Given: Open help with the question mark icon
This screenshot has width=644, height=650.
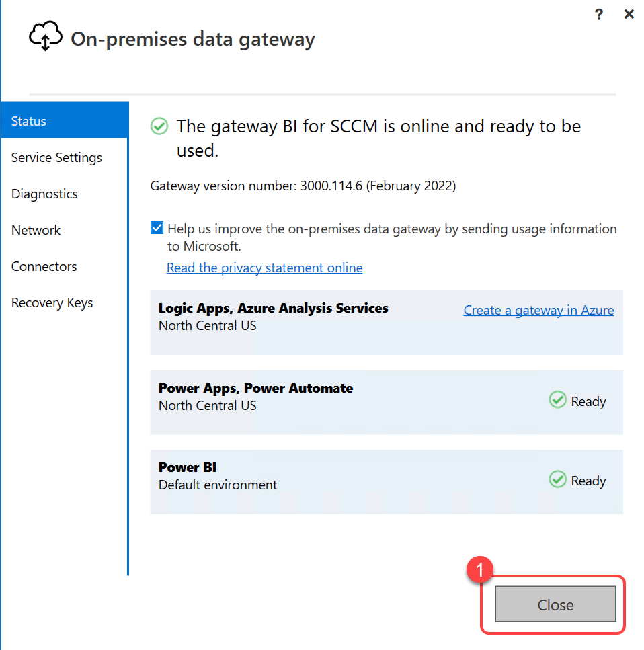Looking at the screenshot, I should 599,15.
